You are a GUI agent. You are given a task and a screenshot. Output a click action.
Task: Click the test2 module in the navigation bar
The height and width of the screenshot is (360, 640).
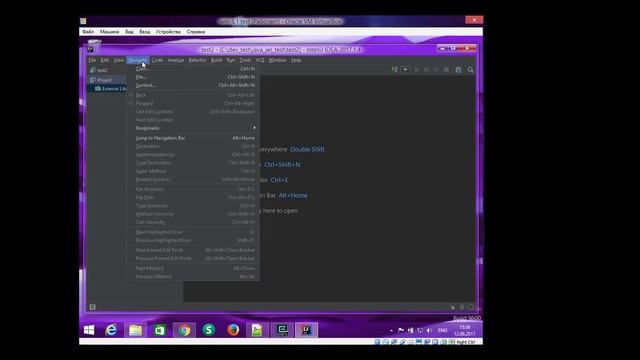[x=99, y=70]
